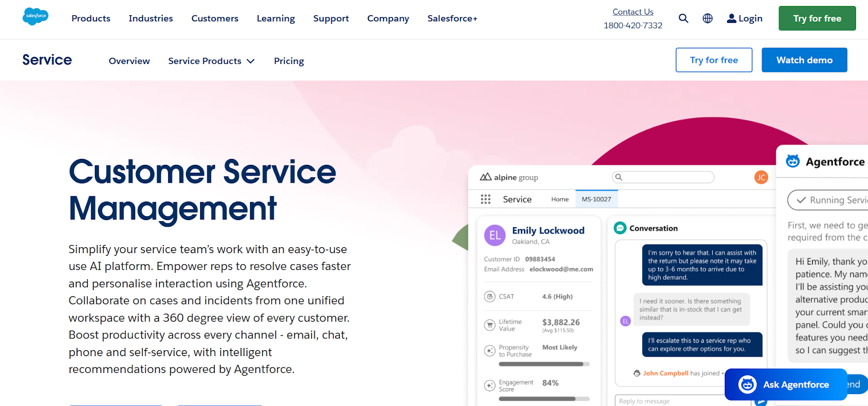Click the 84% engagement value
The image size is (868, 406).
click(x=551, y=383)
